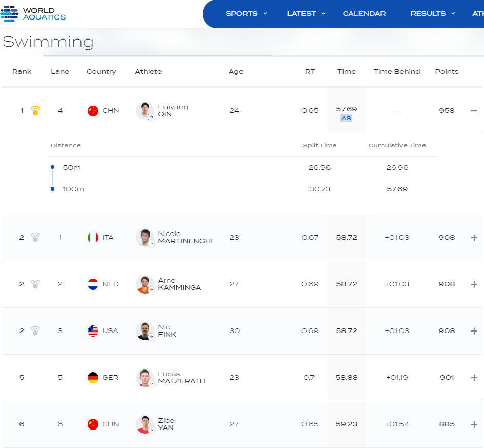Open Haiyang Qin's profile photo
Screen dimensions: 484x448
pyautogui.click(x=145, y=111)
